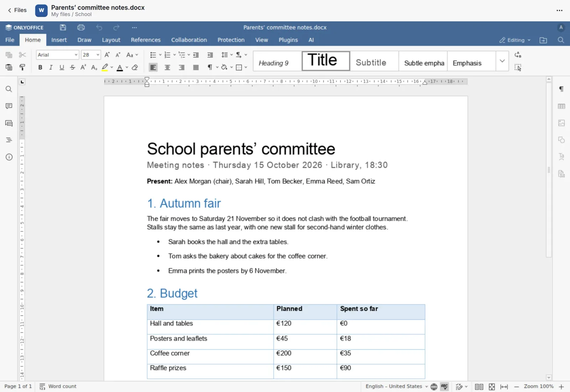
Task: Go back to Files
Action: click(x=17, y=10)
